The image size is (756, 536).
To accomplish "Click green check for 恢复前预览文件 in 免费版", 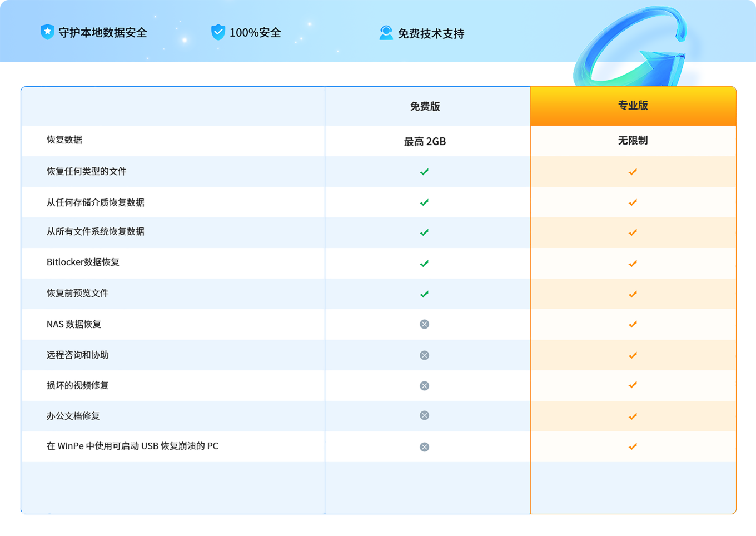I will tap(424, 294).
